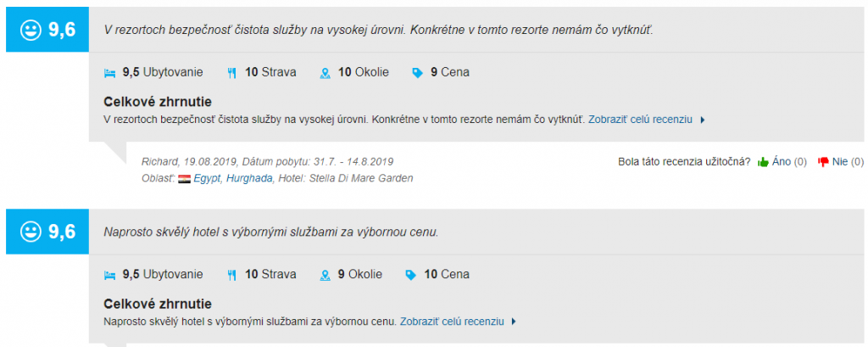
Task: Click the arrow after the first Zobraziť celú recenziu
Action: 703,120
